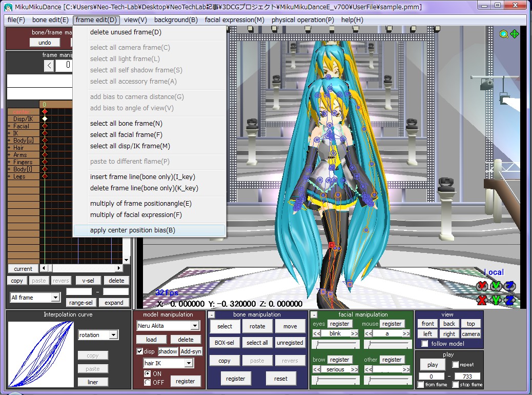This screenshot has width=532, height=395.
Task: Open the Neru Akita model dropdown
Action: (x=195, y=326)
